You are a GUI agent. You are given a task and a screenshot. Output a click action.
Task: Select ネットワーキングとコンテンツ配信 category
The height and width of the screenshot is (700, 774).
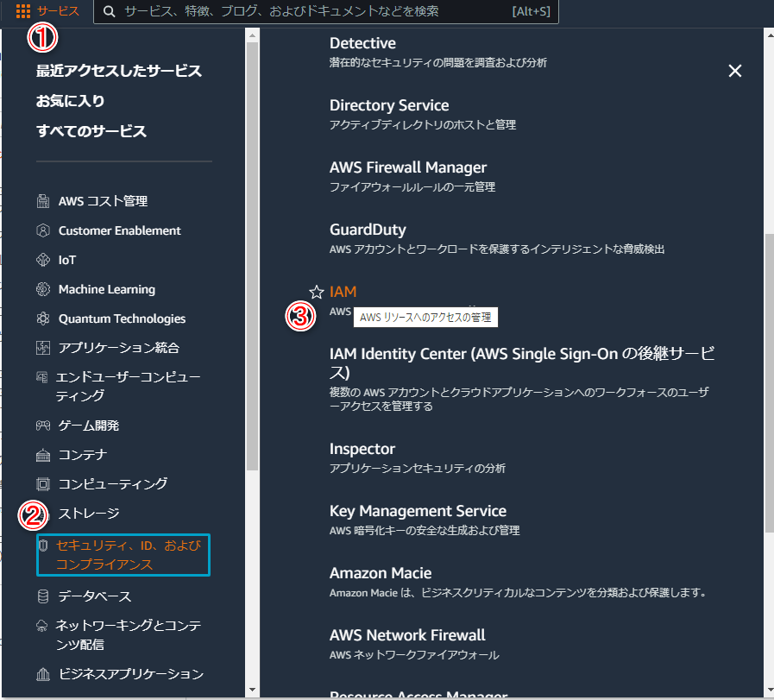click(x=129, y=635)
